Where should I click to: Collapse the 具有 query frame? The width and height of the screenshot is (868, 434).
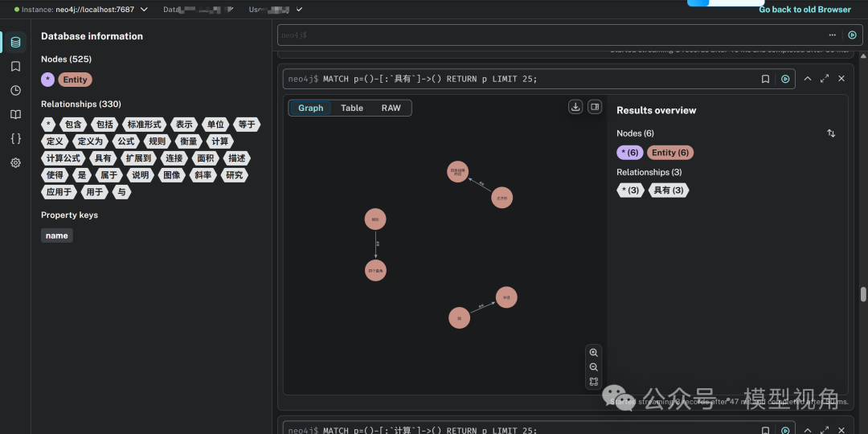[808, 79]
